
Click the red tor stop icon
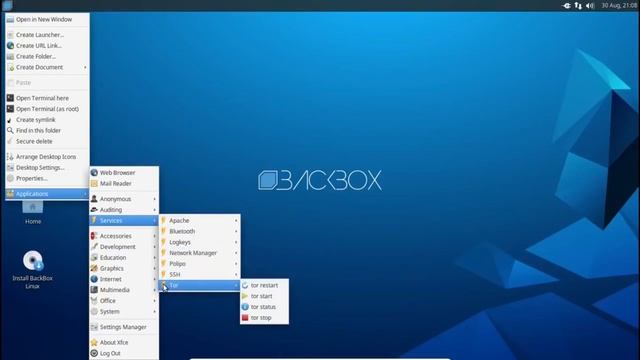[x=245, y=318]
